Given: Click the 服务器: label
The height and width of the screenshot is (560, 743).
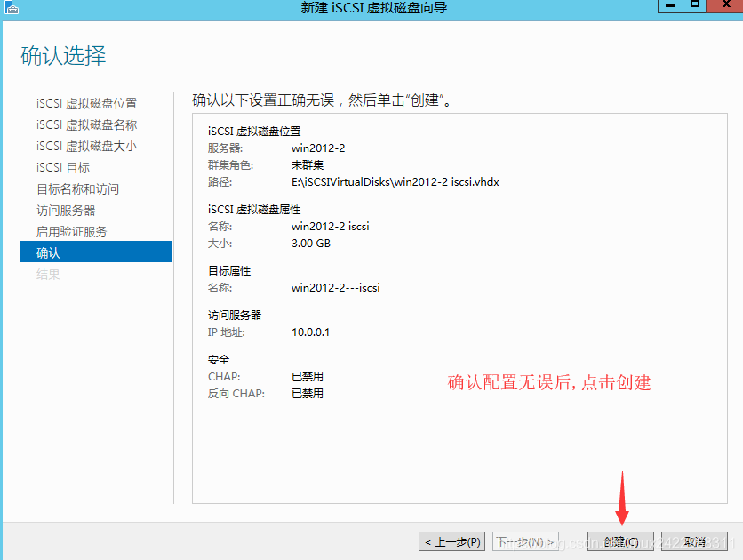Looking at the screenshot, I should [x=225, y=148].
